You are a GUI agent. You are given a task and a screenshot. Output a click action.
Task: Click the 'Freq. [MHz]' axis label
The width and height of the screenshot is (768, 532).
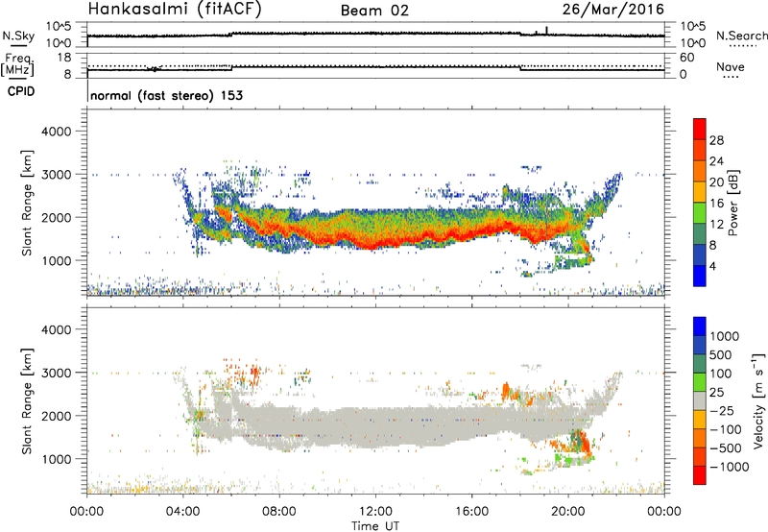[x=17, y=64]
